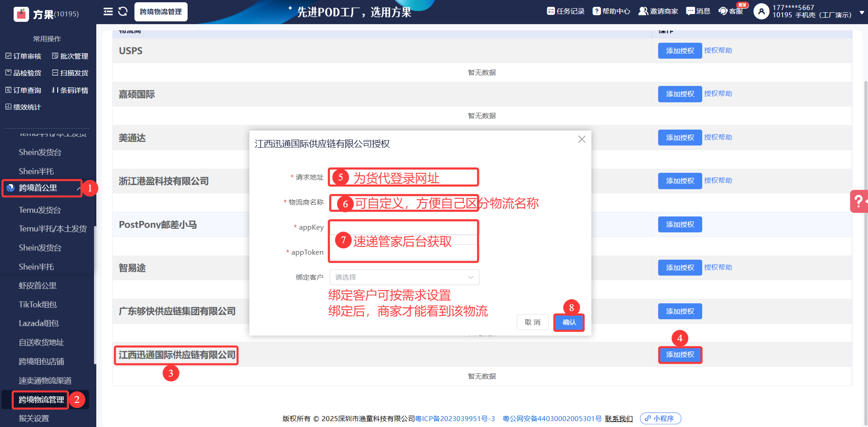The image size is (868, 427).
Task: Click the floating question-mark help button
Action: click(x=859, y=201)
